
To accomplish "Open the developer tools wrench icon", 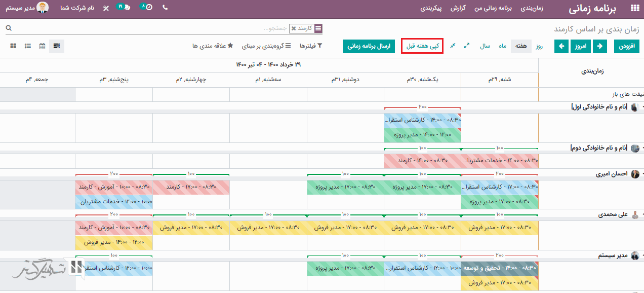I will point(105,9).
